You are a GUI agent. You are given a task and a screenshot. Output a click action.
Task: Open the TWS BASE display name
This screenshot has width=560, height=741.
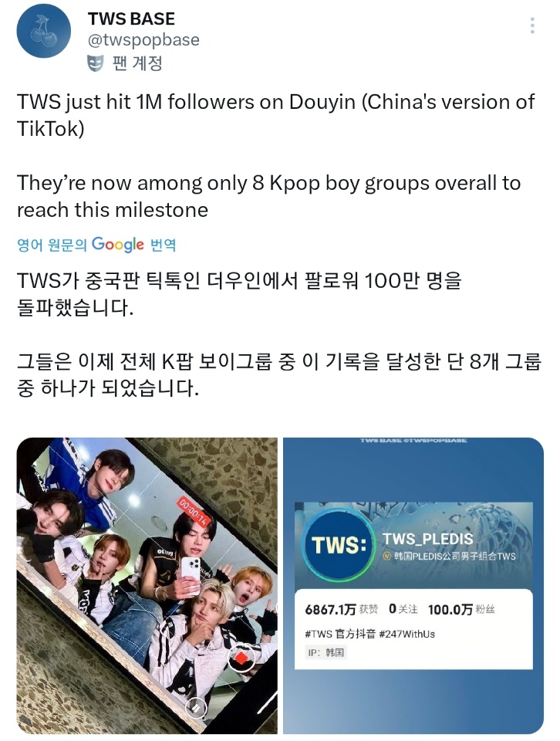pos(131,19)
